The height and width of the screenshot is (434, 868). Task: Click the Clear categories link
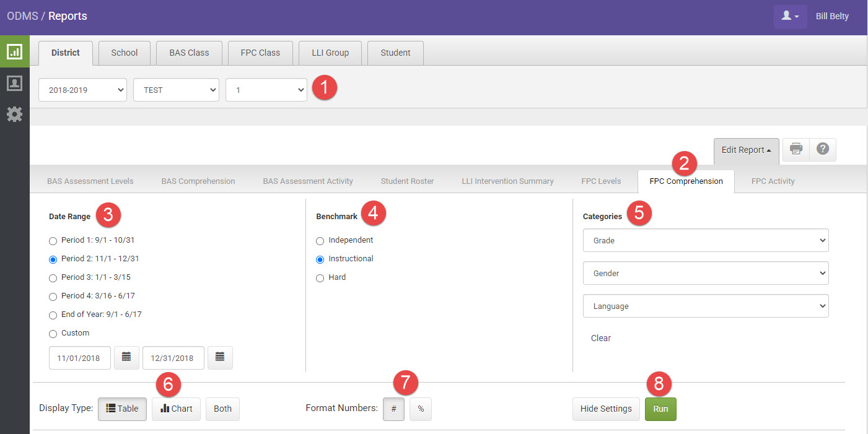601,338
